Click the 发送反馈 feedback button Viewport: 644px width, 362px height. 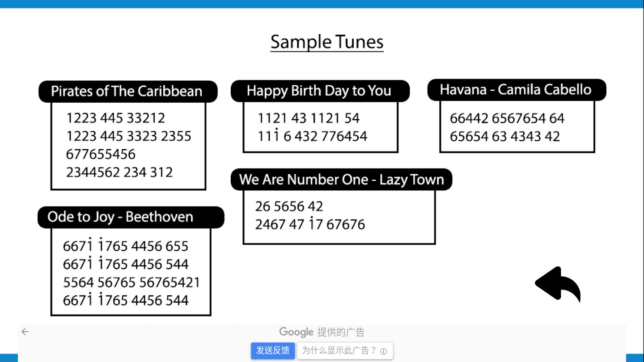pos(273,350)
